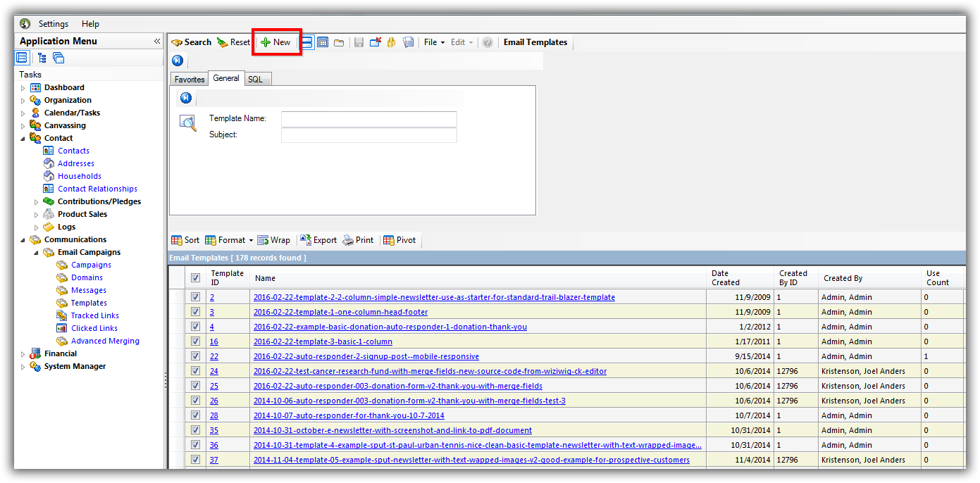Click the Template Name input field
980x483 pixels.
[x=368, y=119]
